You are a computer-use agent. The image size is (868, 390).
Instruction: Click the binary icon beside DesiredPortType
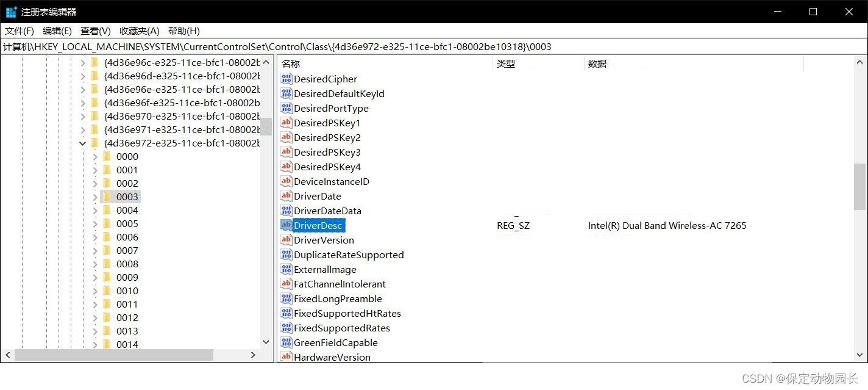(x=286, y=108)
